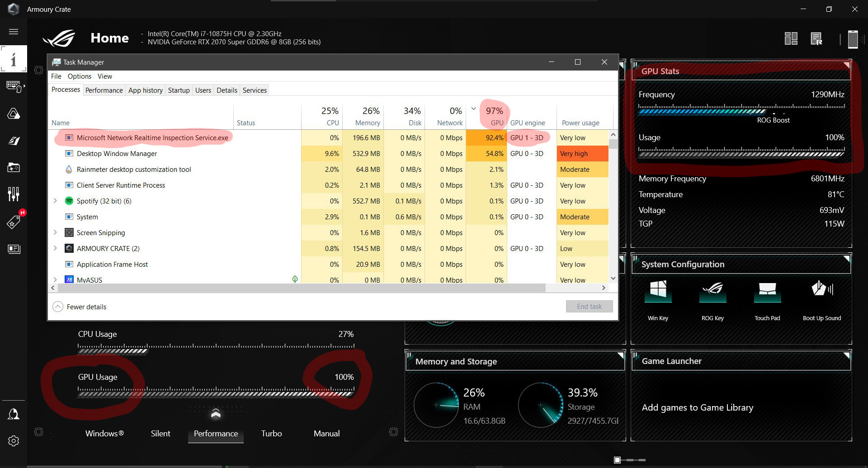Click the MyASUS process icon
The height and width of the screenshot is (468, 868).
(69, 280)
